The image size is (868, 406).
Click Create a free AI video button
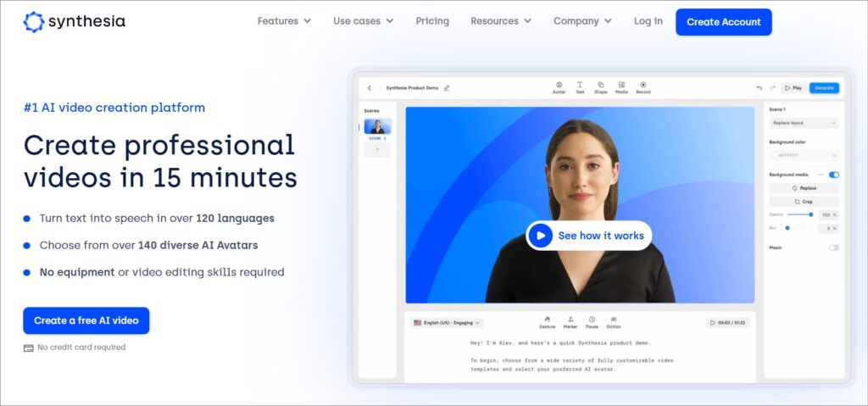[x=86, y=320]
